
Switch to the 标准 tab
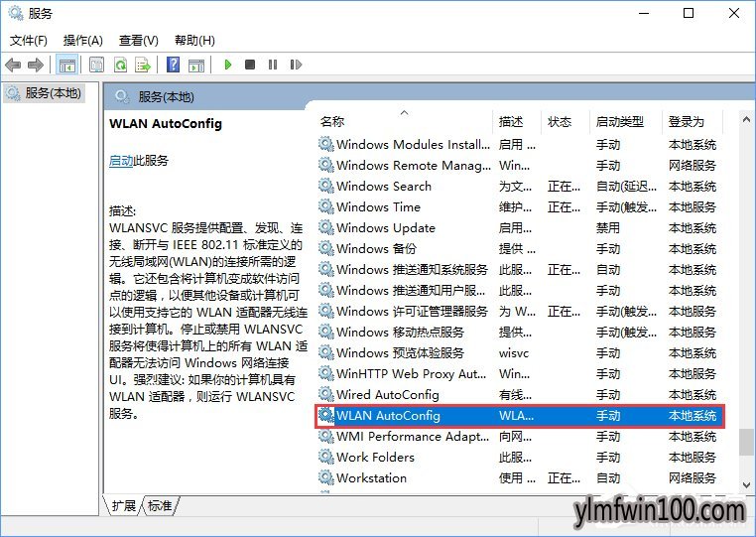tap(160, 505)
